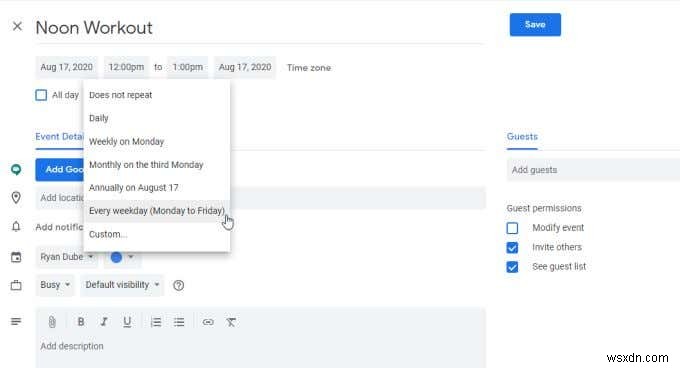680x368 pixels.
Task: Attach a file with the paperclip icon
Action: (x=52, y=322)
